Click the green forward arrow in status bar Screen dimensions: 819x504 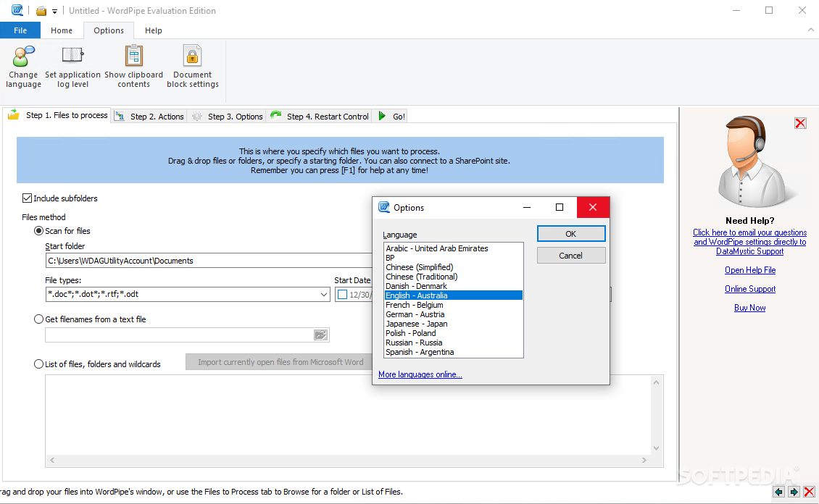(794, 492)
